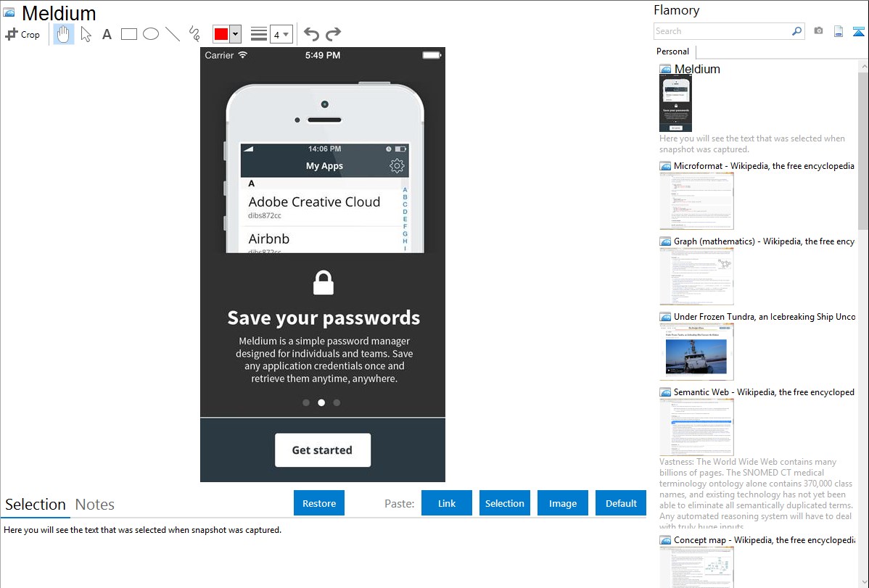
Task: Click the camera snapshot icon
Action: point(818,31)
